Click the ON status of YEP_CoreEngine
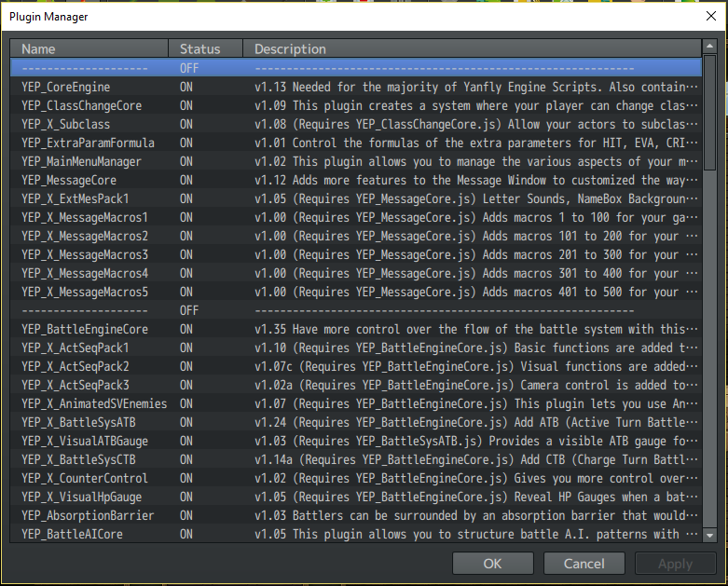728x586 pixels. tap(186, 87)
